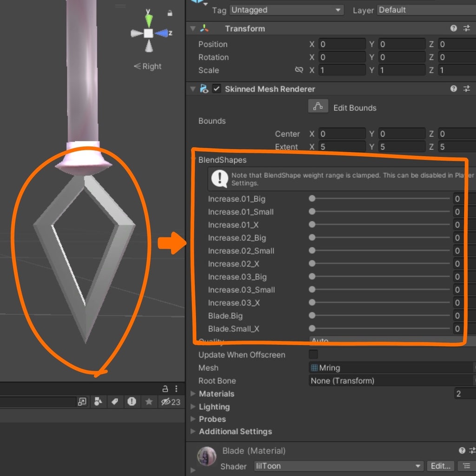Click the Y axis on the scene gizmo
Viewport: 476px width, 476px height.
[x=148, y=19]
